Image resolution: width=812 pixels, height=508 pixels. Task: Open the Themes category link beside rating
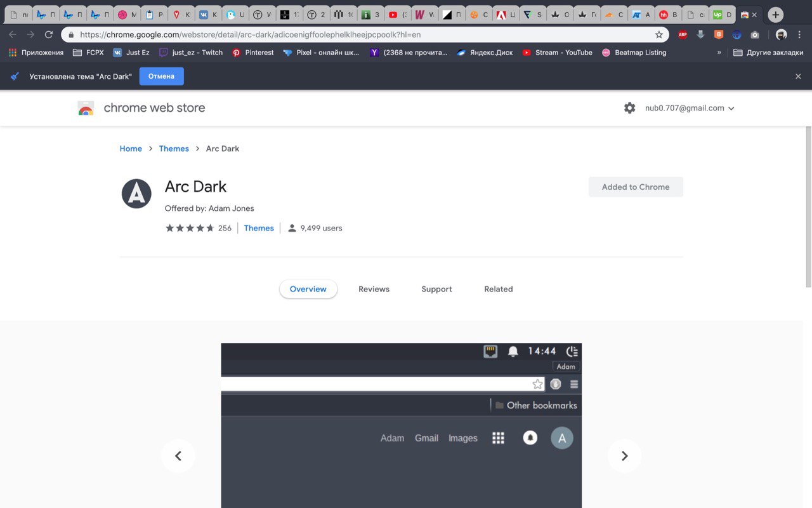point(259,228)
